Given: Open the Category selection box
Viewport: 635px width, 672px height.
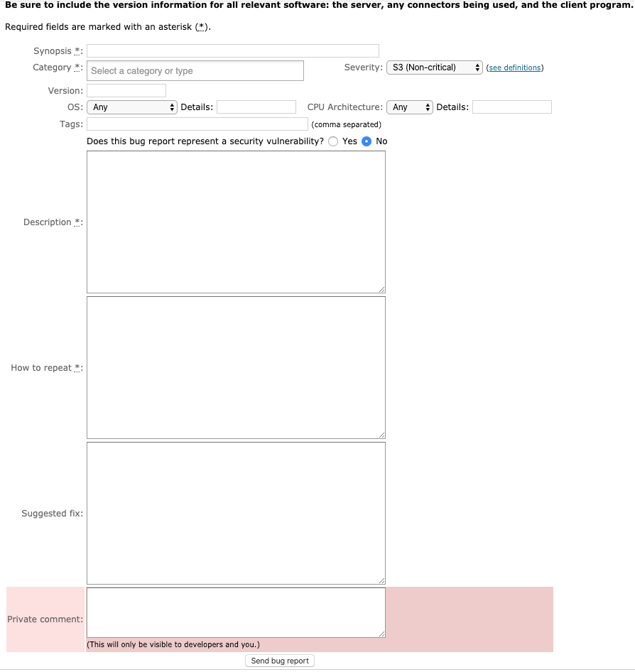Looking at the screenshot, I should 195,71.
